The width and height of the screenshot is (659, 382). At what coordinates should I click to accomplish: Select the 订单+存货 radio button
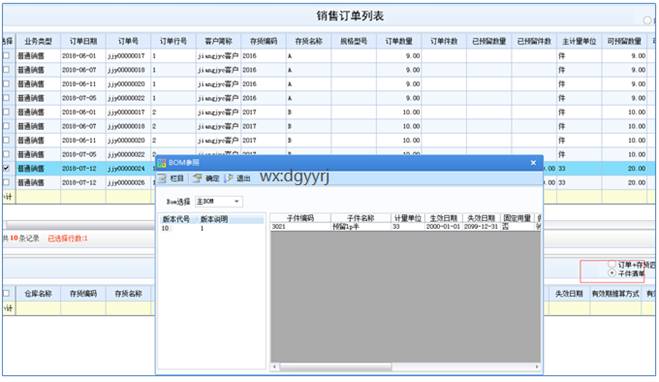[x=612, y=264]
